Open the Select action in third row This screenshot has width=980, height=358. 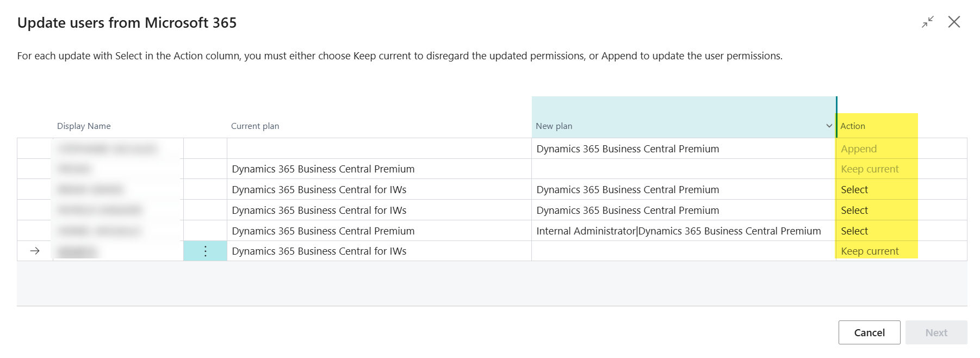tap(854, 190)
